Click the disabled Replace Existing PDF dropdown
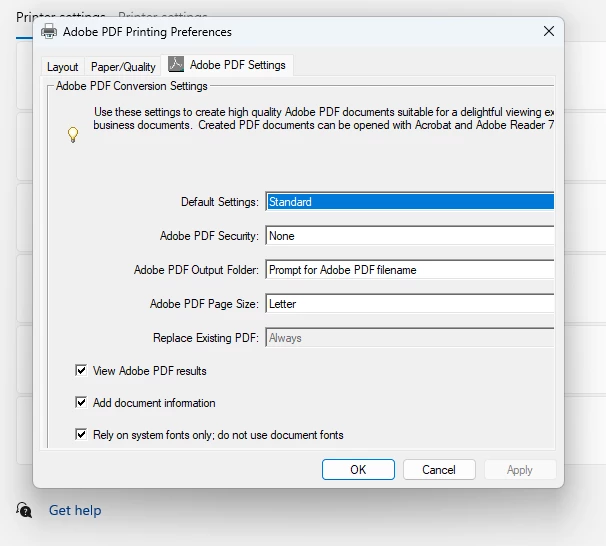606x546 pixels. click(x=410, y=338)
